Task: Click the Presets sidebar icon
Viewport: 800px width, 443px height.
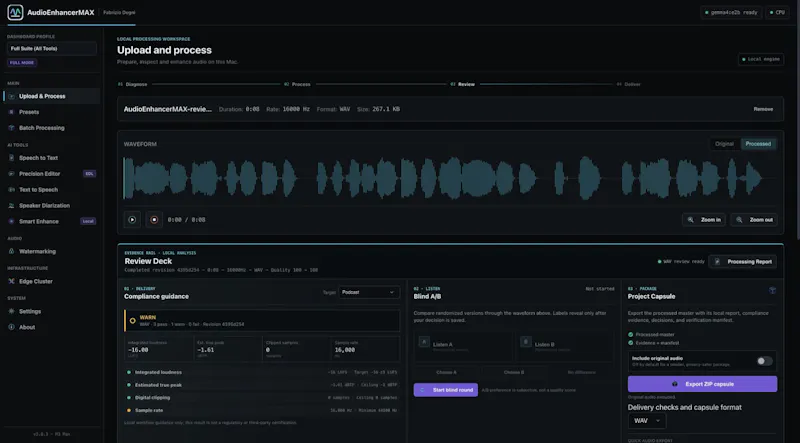Action: click(11, 112)
